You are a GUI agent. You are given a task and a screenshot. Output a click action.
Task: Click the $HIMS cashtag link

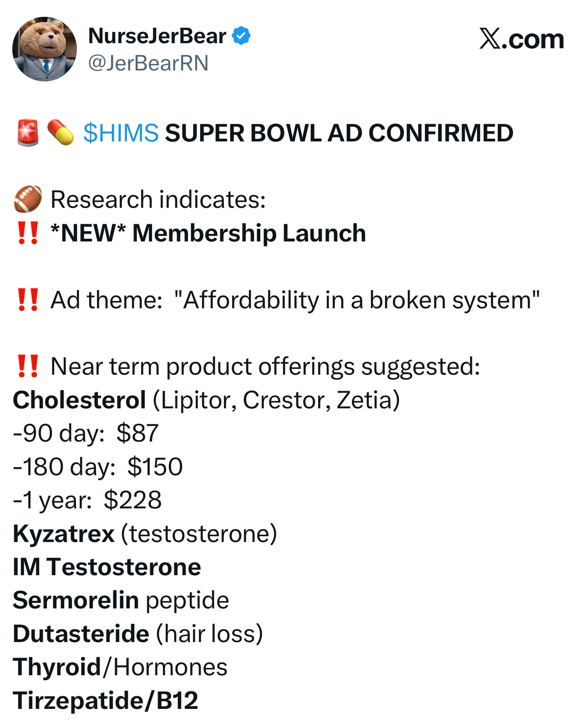[x=121, y=133]
